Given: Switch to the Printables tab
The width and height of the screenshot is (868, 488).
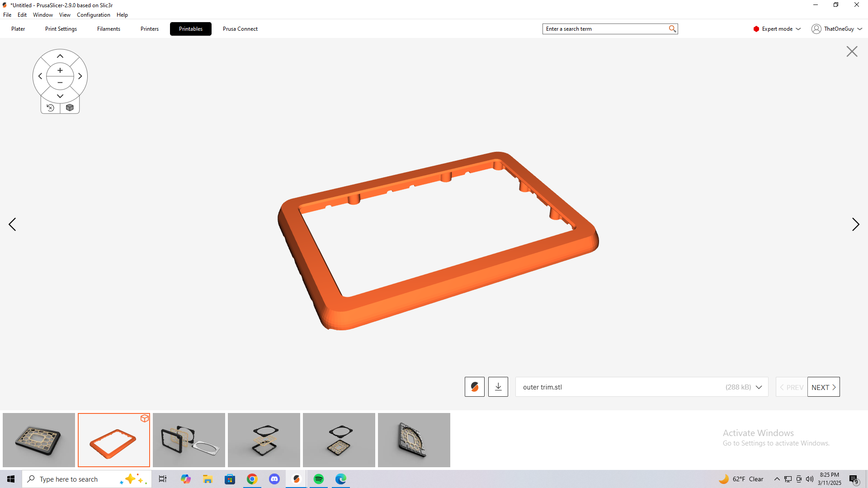Looking at the screenshot, I should pyautogui.click(x=191, y=29).
